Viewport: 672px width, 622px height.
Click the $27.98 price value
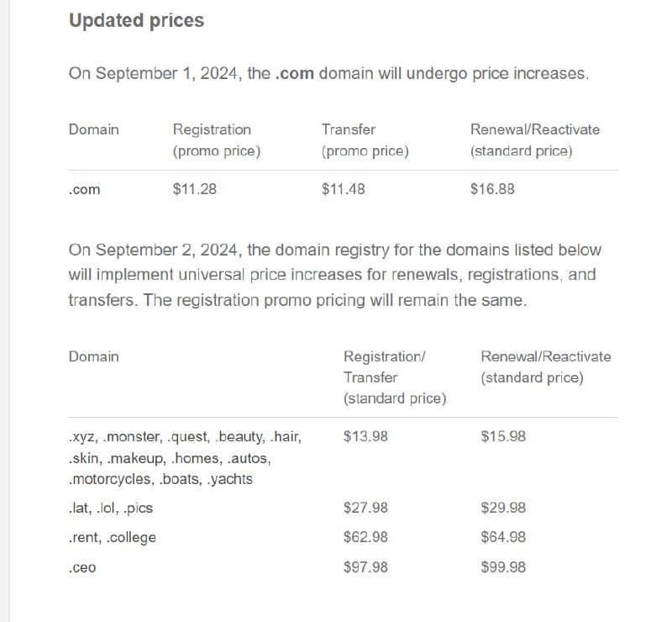click(x=365, y=508)
